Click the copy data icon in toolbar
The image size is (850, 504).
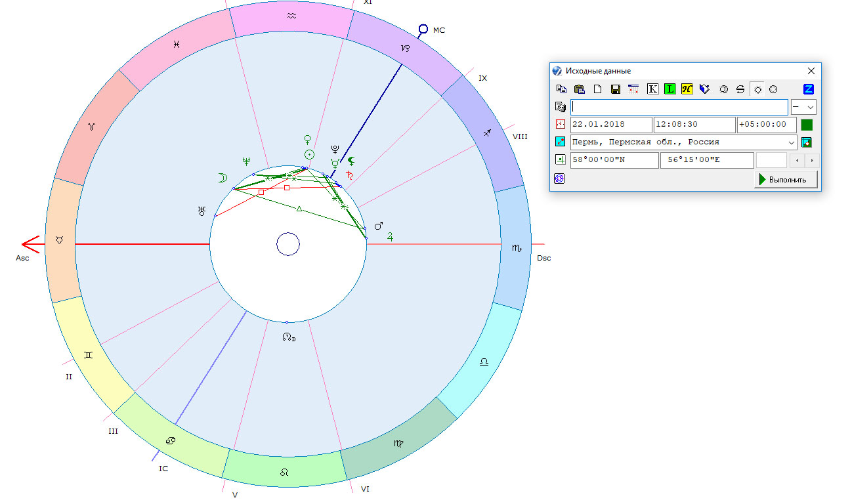[x=561, y=89]
